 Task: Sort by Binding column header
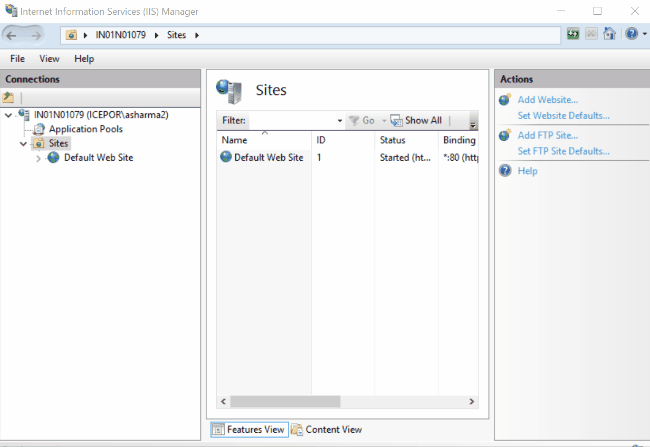click(x=458, y=140)
